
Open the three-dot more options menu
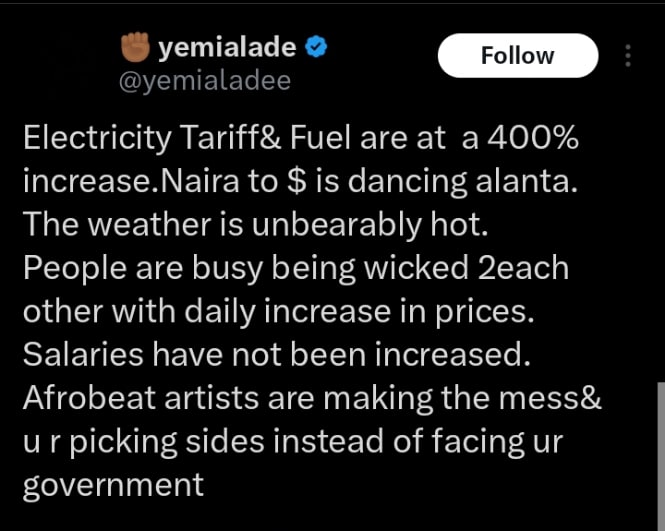(628, 55)
